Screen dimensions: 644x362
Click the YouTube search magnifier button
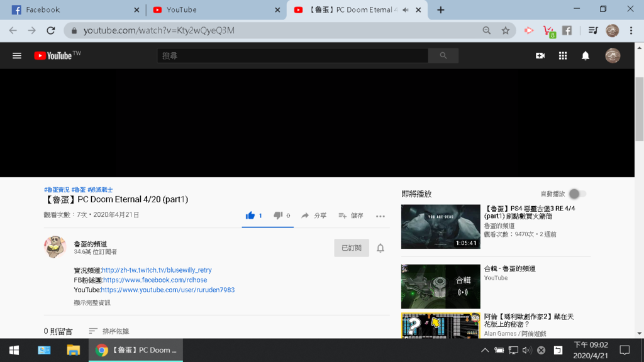pyautogui.click(x=443, y=55)
